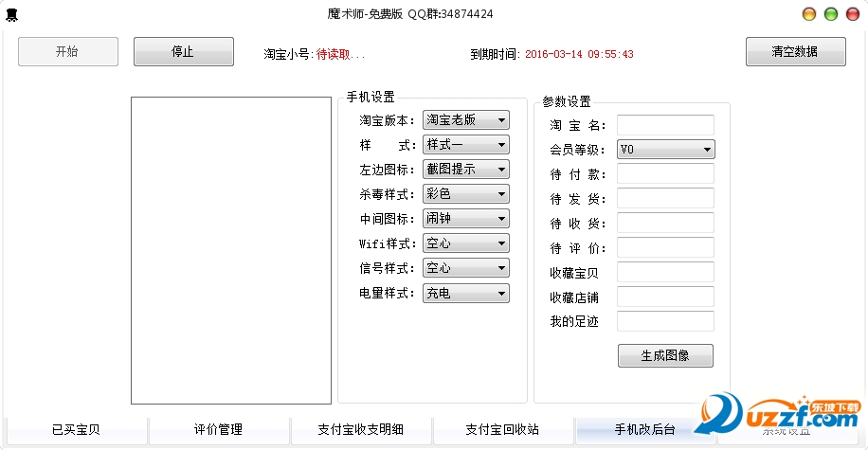Focus the 我的足迹 input field
The height and width of the screenshot is (450, 868).
tap(665, 321)
